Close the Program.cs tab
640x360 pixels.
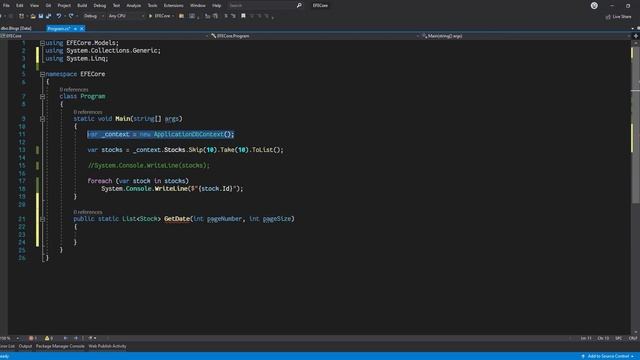[x=82, y=29]
